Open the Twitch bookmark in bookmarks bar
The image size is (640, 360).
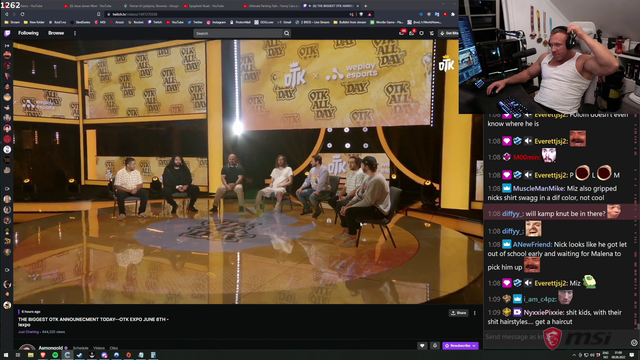(156, 22)
